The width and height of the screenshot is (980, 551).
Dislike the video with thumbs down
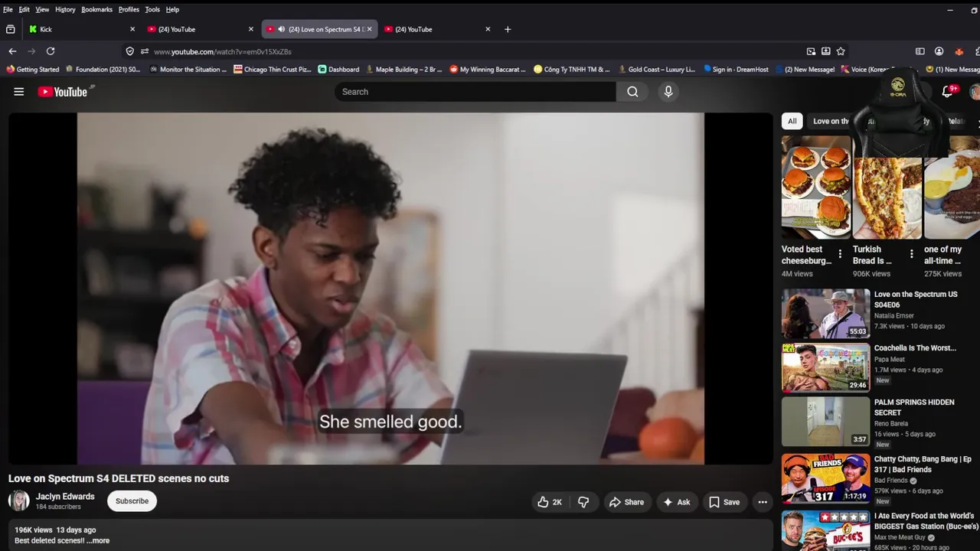tap(583, 502)
